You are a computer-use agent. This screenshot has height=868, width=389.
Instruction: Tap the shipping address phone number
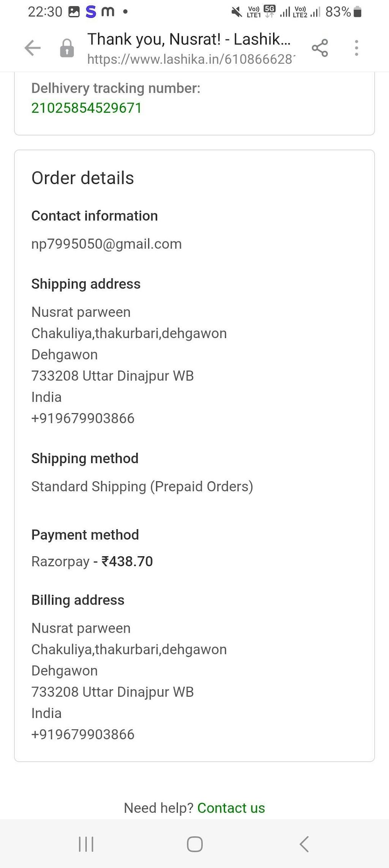point(83,418)
